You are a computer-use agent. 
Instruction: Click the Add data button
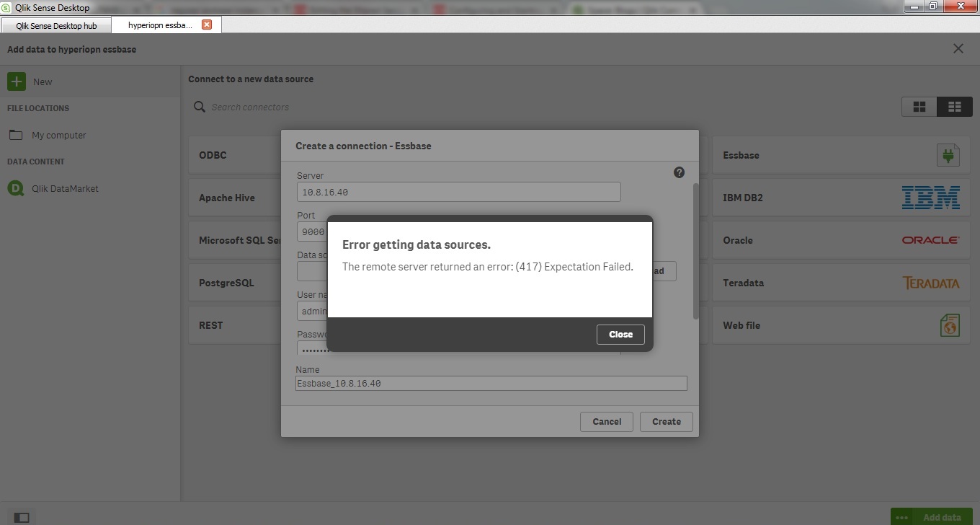pyautogui.click(x=942, y=517)
